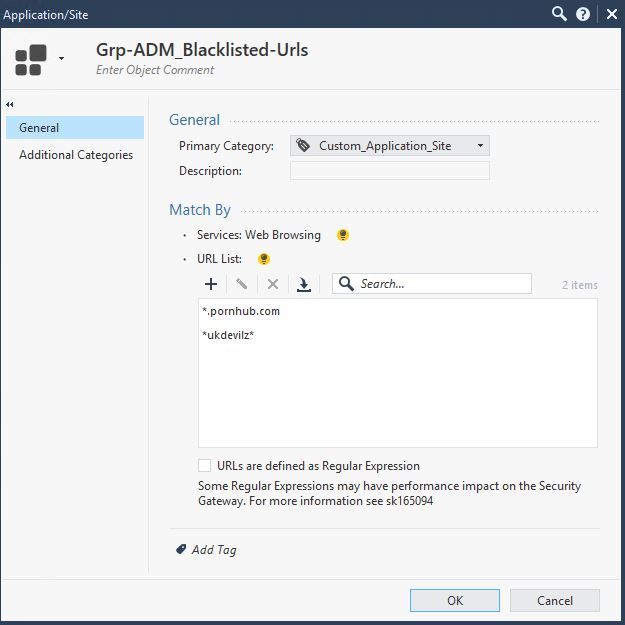The image size is (625, 625).
Task: Add a new URL with plus icon
Action: coord(211,284)
